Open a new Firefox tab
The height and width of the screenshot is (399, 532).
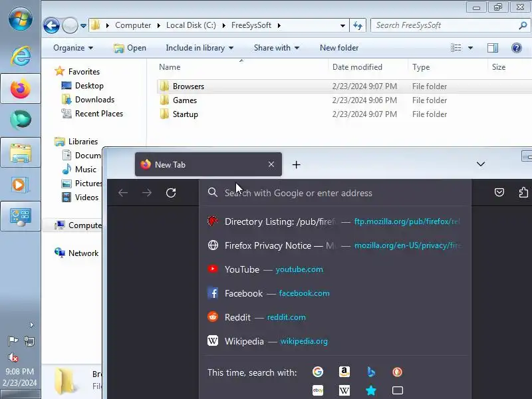coord(296,165)
